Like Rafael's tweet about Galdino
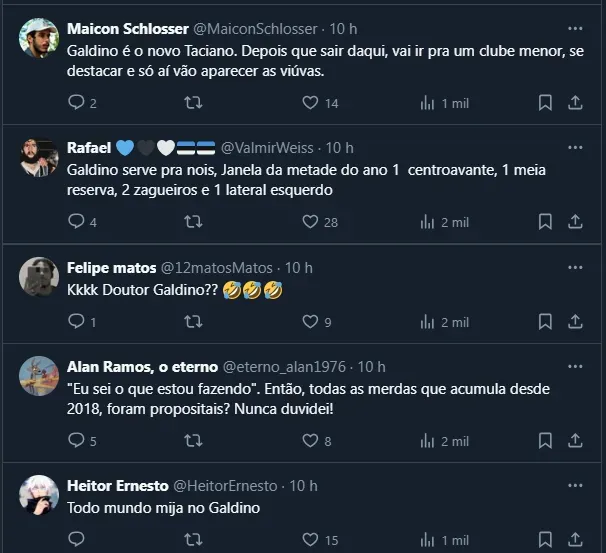 click(311, 222)
